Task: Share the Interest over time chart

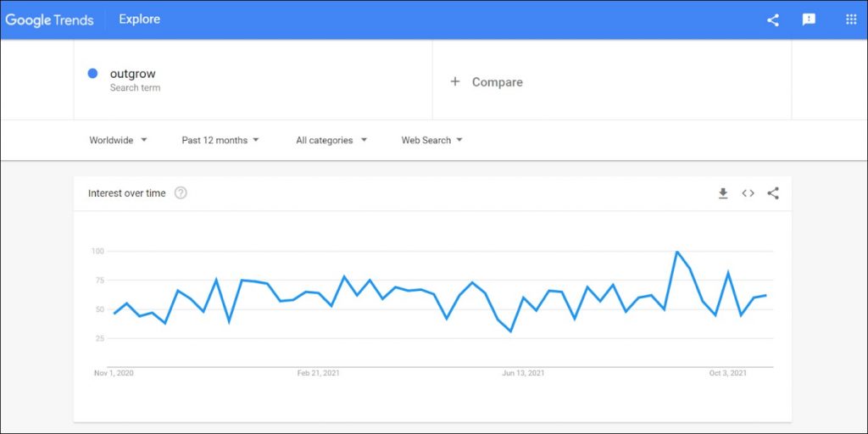Action: tap(773, 193)
